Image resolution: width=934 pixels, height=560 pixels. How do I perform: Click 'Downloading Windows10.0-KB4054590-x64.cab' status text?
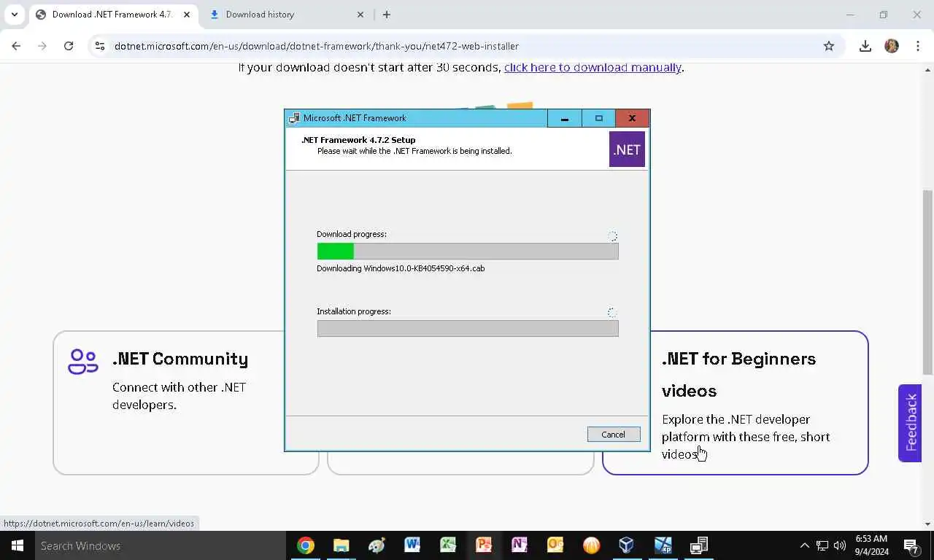pyautogui.click(x=401, y=268)
